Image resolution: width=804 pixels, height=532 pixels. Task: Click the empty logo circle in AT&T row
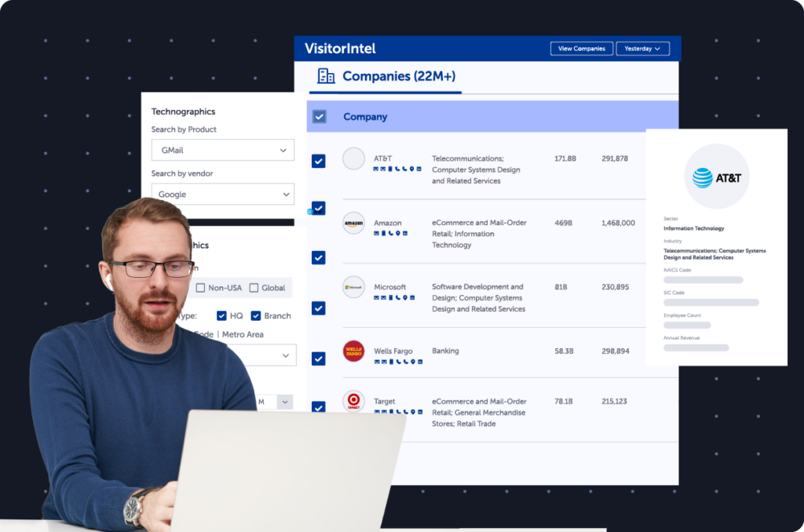[353, 159]
